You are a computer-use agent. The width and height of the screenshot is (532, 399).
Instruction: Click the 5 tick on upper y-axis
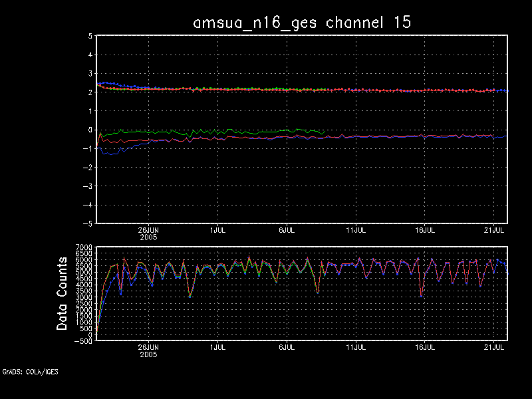point(90,37)
